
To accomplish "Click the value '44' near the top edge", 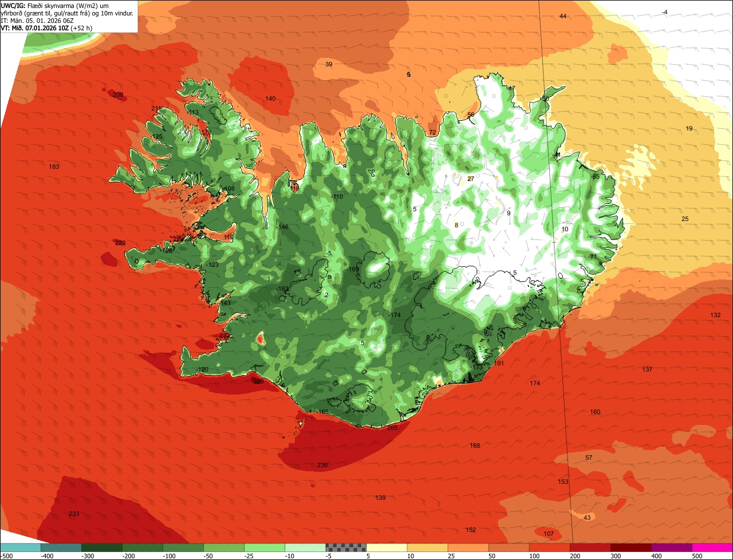I will [563, 16].
